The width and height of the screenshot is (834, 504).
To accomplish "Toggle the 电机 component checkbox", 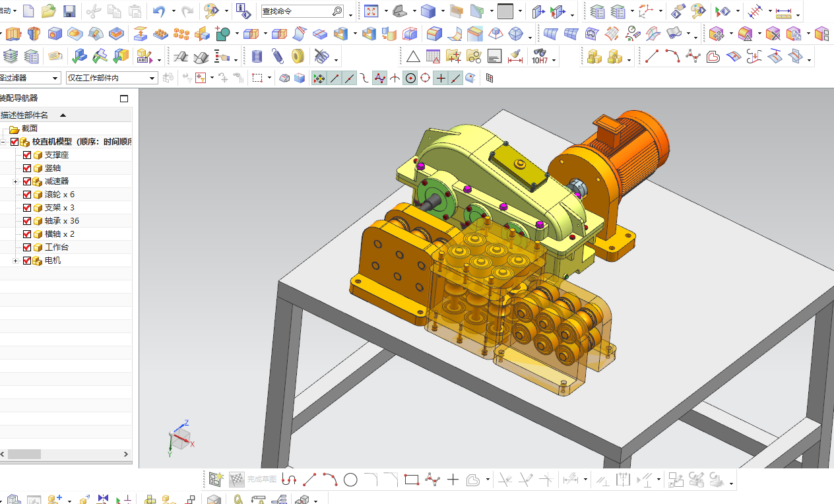I will (27, 261).
